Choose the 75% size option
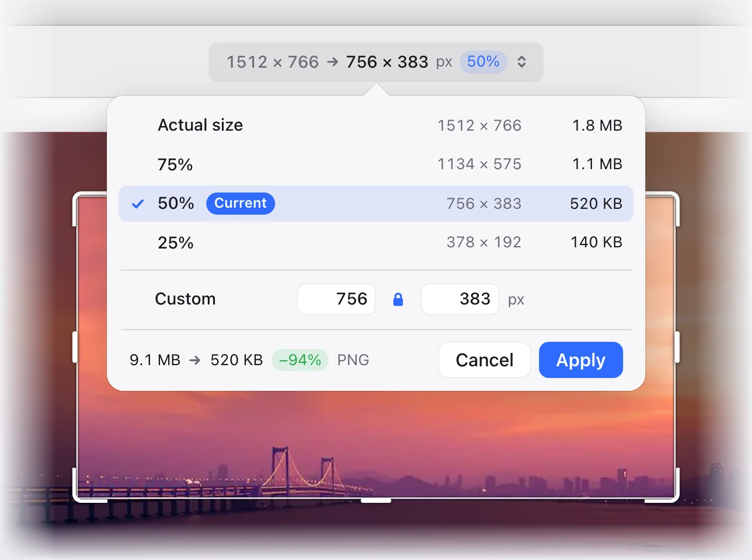The height and width of the screenshot is (560, 752). click(376, 164)
